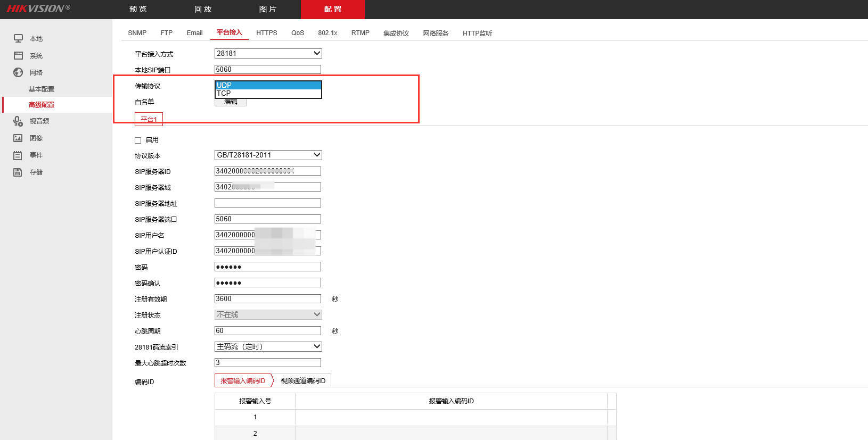Enable the 启用 checkbox

[x=138, y=140]
